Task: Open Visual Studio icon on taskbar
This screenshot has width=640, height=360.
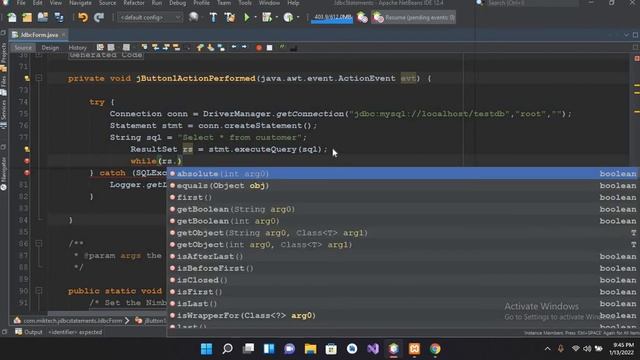Action: 373,349
